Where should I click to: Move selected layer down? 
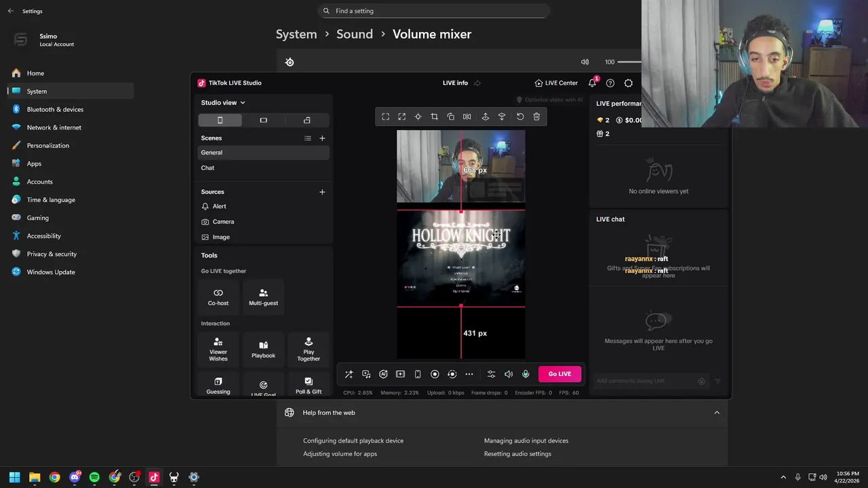click(x=502, y=117)
